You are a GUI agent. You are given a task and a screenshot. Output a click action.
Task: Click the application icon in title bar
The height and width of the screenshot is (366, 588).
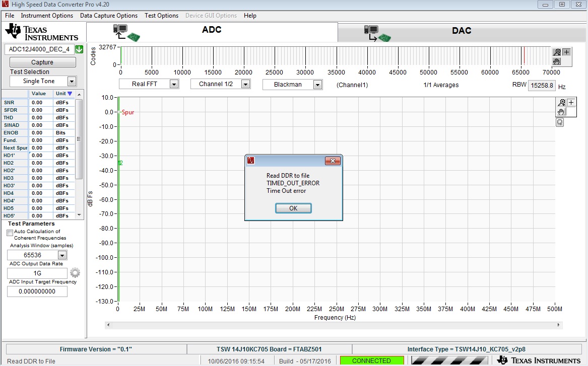pyautogui.click(x=5, y=5)
